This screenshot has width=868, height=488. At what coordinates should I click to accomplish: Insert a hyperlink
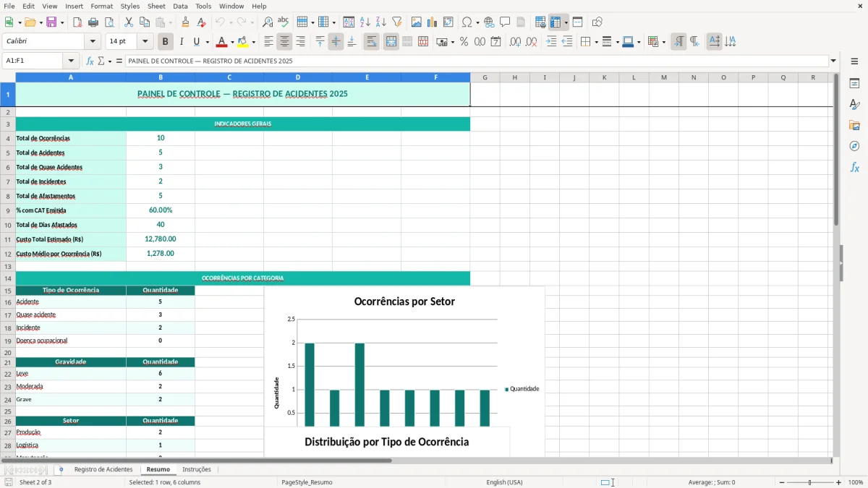tap(489, 22)
